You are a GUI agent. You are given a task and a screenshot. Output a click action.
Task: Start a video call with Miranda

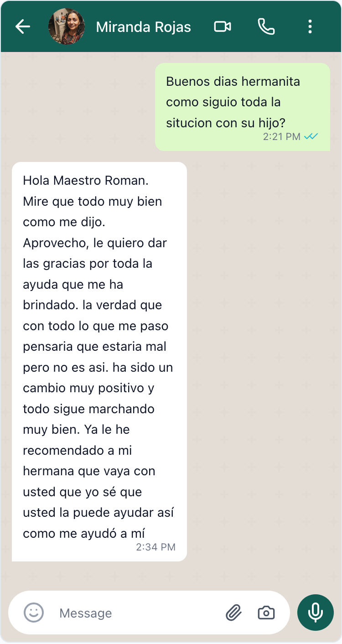[223, 27]
